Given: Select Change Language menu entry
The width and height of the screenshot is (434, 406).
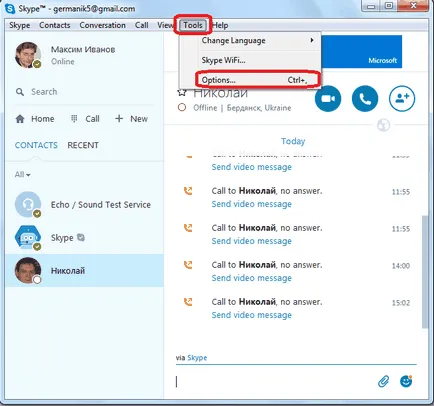Looking at the screenshot, I should (x=250, y=41).
